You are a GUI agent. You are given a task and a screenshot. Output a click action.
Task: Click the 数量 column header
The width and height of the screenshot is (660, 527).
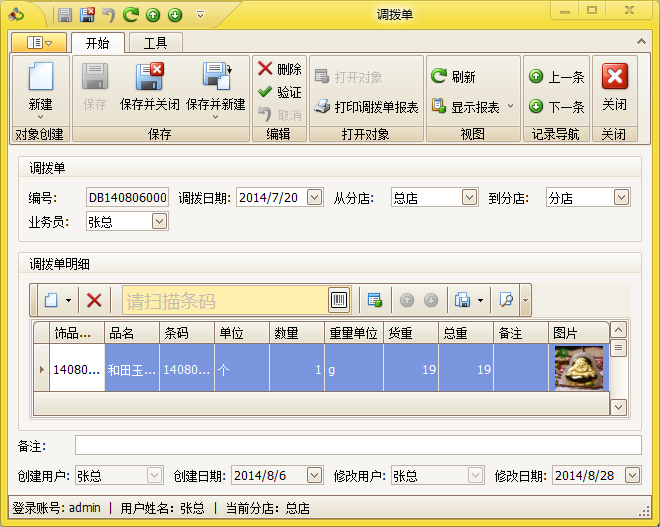pyautogui.click(x=297, y=333)
